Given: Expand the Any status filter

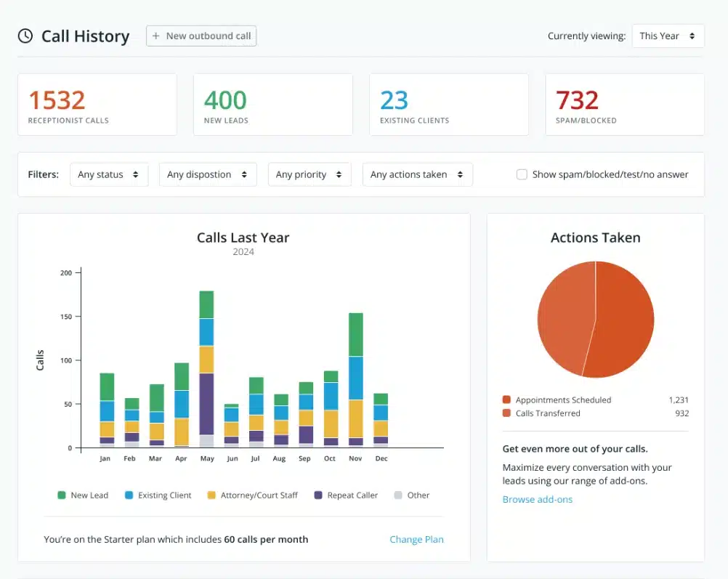Looking at the screenshot, I should tap(109, 174).
